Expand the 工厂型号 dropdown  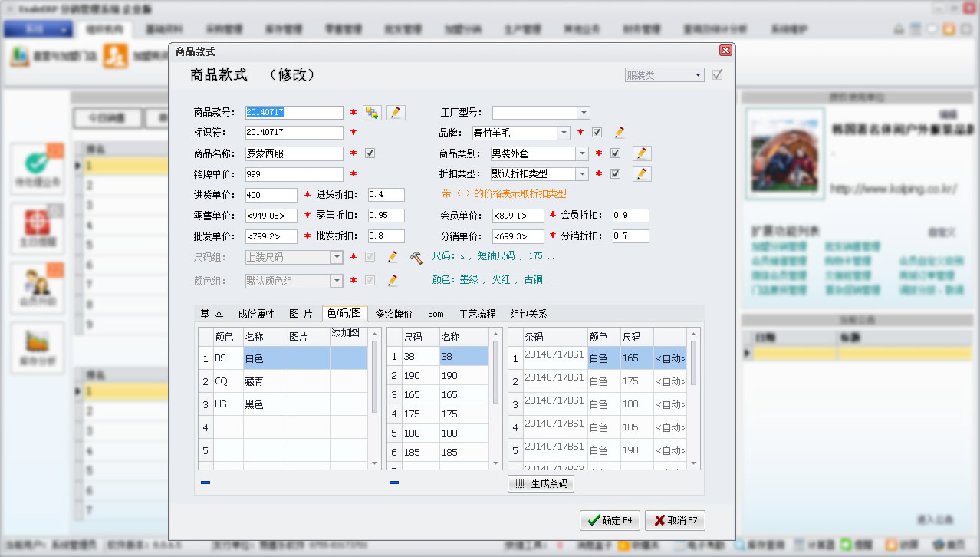coord(583,113)
